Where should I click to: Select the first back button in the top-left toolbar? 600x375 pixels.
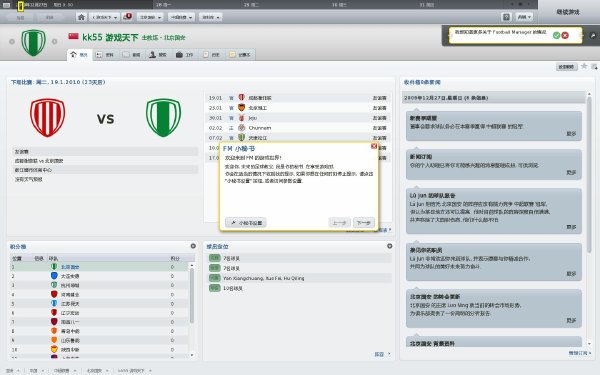[20, 17]
